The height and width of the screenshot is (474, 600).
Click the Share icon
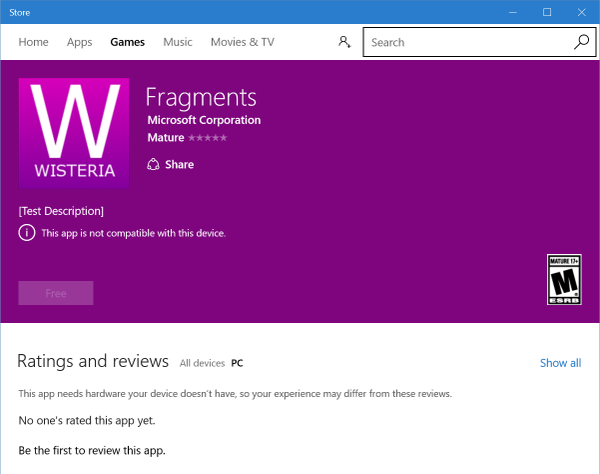tap(153, 164)
